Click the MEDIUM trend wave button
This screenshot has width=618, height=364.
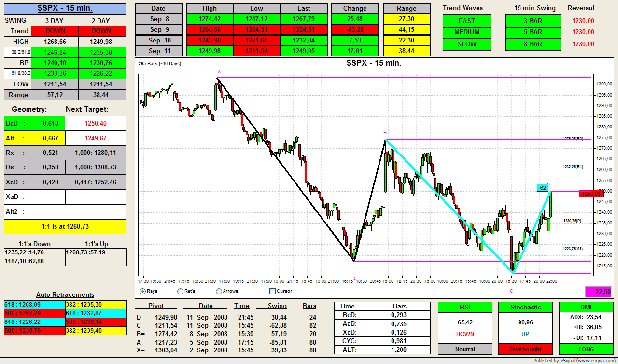(x=466, y=32)
